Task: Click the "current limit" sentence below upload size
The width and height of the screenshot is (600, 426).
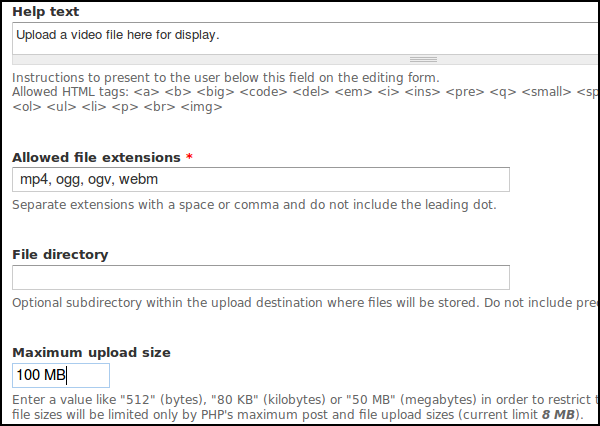Action: [x=300, y=414]
